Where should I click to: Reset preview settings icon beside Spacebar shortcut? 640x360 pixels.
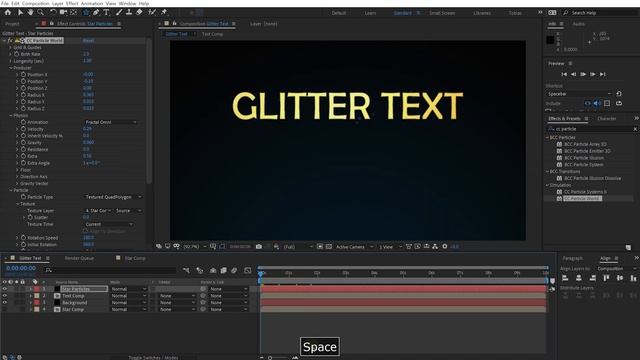pos(619,94)
